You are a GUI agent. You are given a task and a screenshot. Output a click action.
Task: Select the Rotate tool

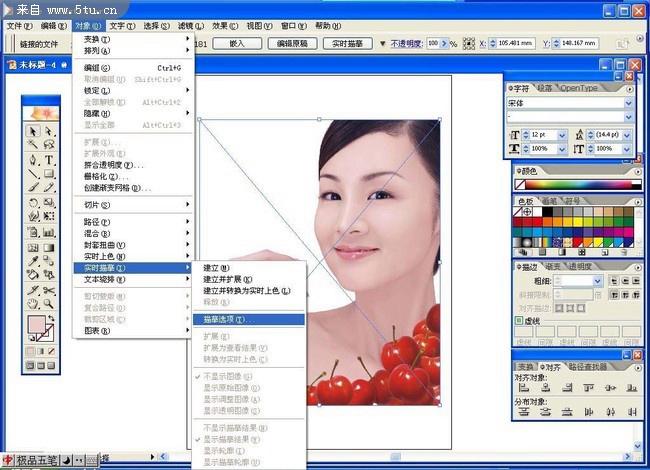pyautogui.click(x=33, y=203)
